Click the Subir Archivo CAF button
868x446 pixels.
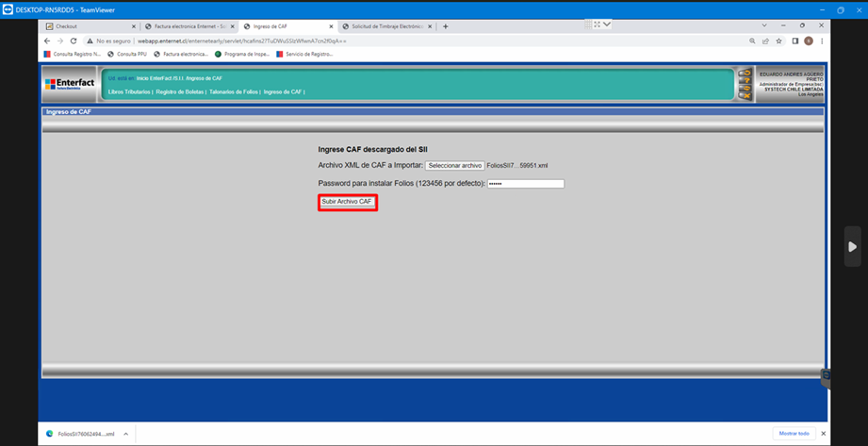tap(347, 202)
